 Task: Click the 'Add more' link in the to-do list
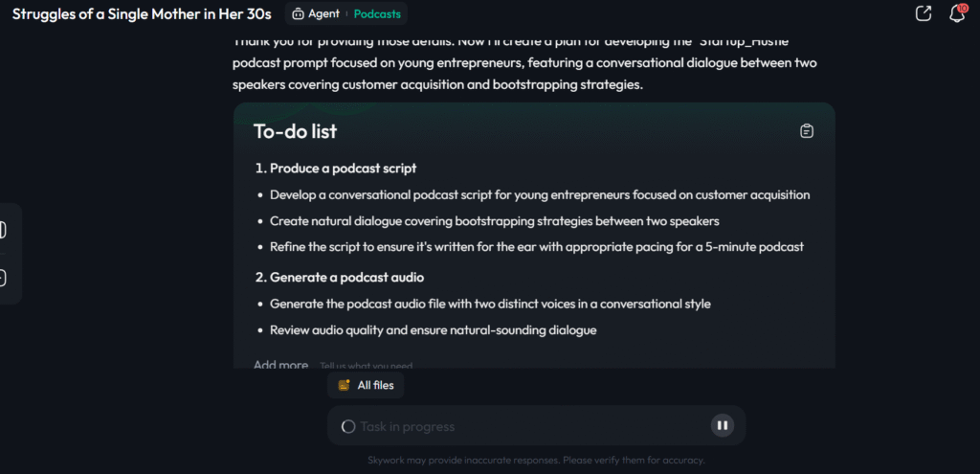coord(280,365)
